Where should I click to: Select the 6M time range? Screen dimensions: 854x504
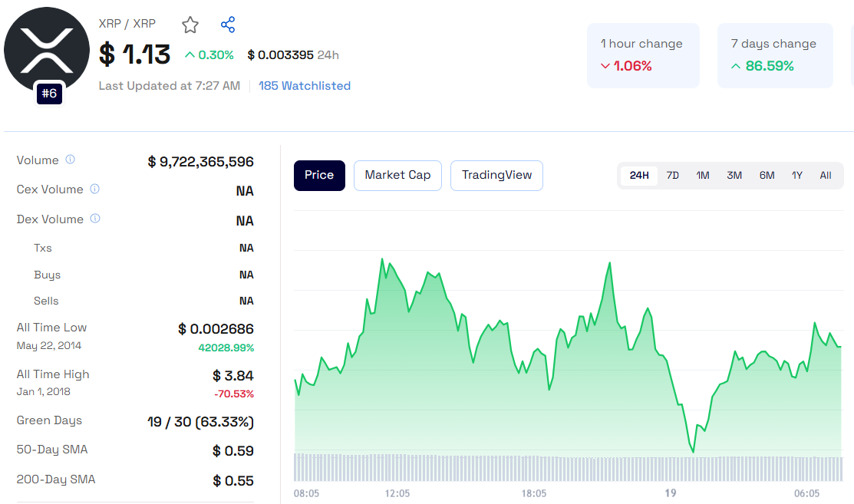767,175
